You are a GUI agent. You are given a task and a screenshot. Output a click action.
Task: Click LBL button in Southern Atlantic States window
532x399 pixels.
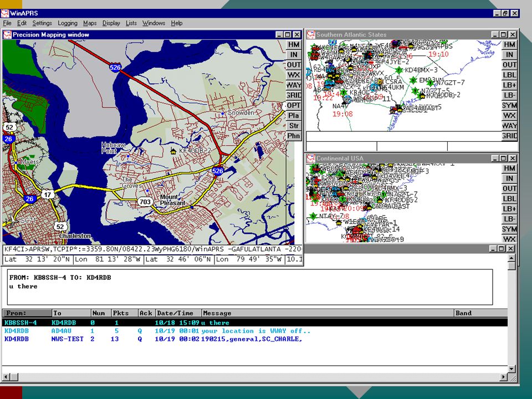coord(509,75)
